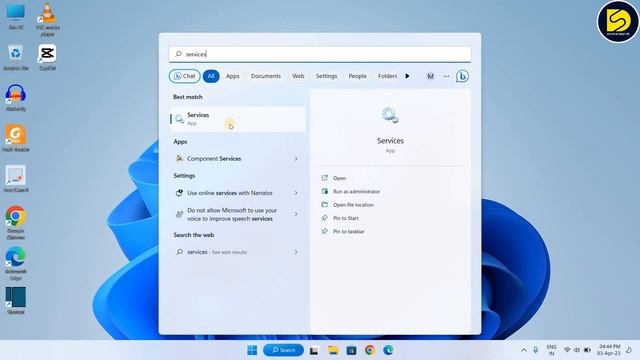Expand speech services setting chevron
Screen dimensions: 640x360
[x=296, y=214]
